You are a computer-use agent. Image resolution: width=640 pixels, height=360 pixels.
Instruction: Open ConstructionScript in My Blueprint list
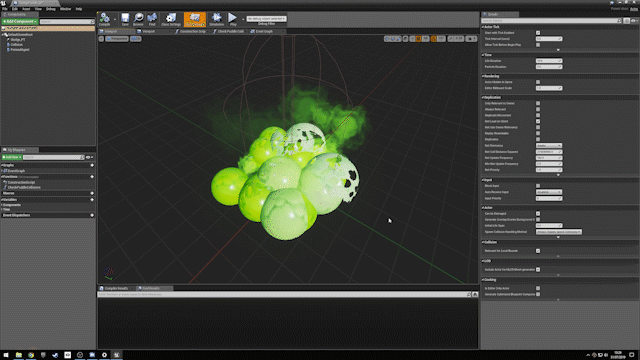coord(21,182)
